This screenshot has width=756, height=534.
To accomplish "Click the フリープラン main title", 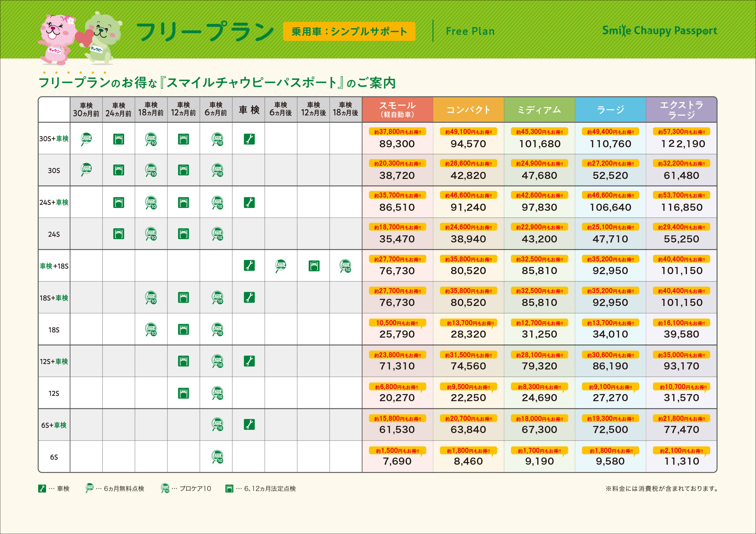I will [205, 32].
